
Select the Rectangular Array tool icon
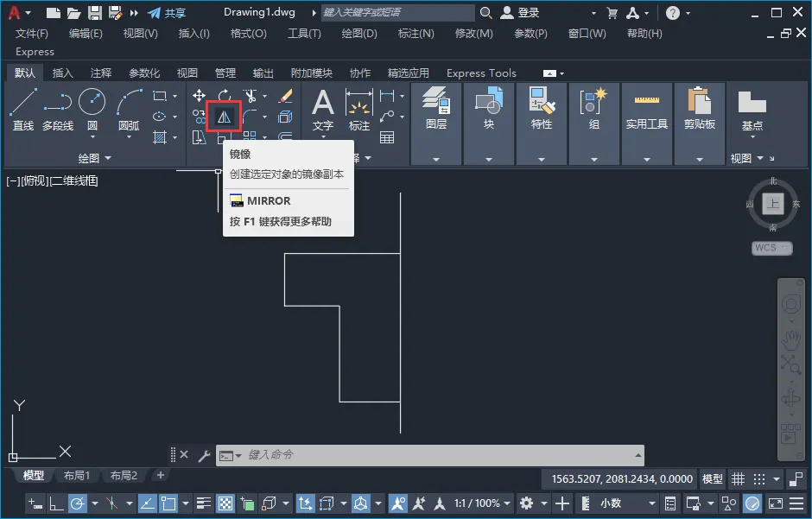click(250, 136)
